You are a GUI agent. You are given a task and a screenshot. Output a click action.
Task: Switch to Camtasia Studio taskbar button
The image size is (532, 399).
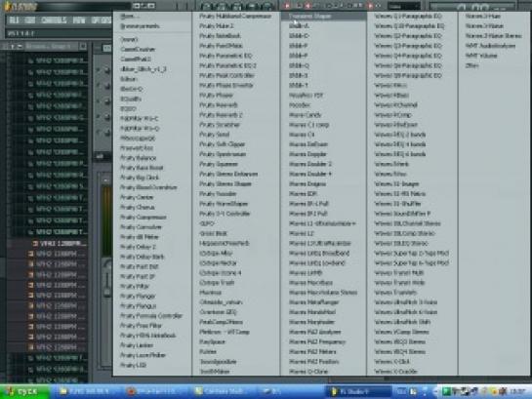[224, 392]
